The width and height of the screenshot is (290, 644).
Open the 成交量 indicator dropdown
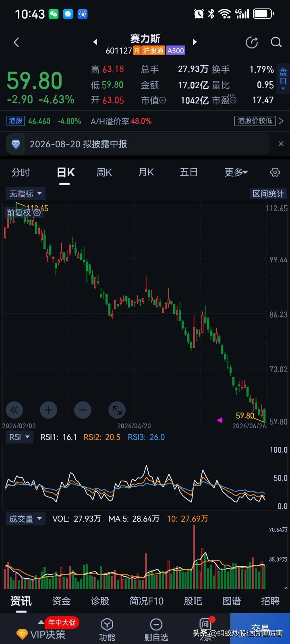pos(25,519)
